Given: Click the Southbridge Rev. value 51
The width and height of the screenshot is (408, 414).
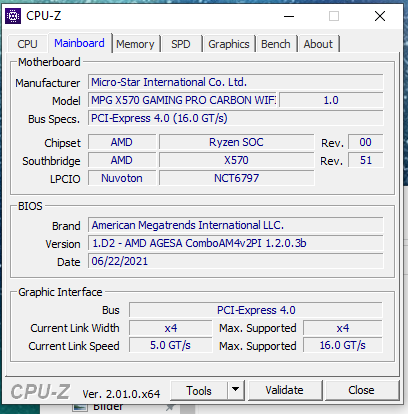Looking at the screenshot, I should [x=365, y=160].
